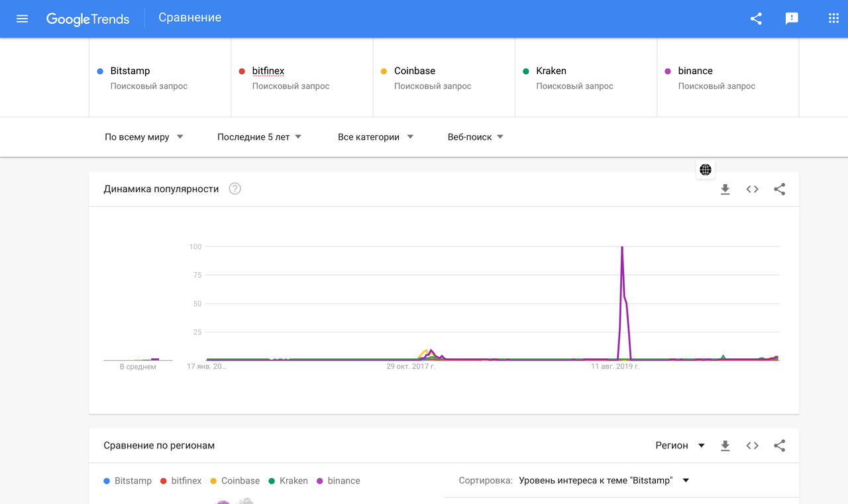This screenshot has height=504, width=848.
Task: Open the sorting dropdown for Bitstamp interest
Action: pos(604,481)
